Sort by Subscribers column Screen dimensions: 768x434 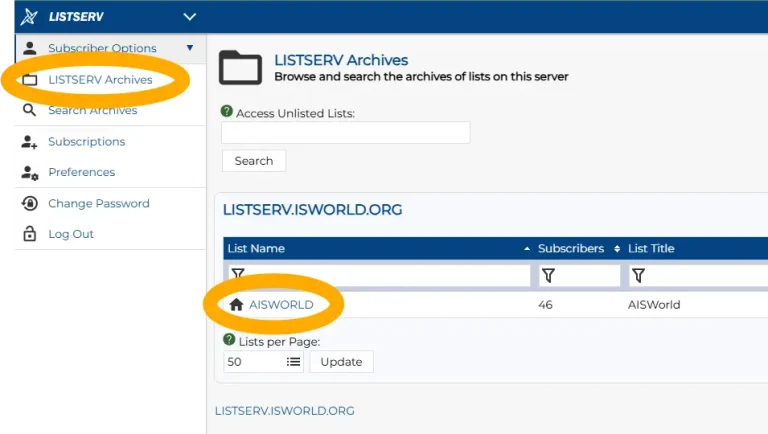(571, 248)
